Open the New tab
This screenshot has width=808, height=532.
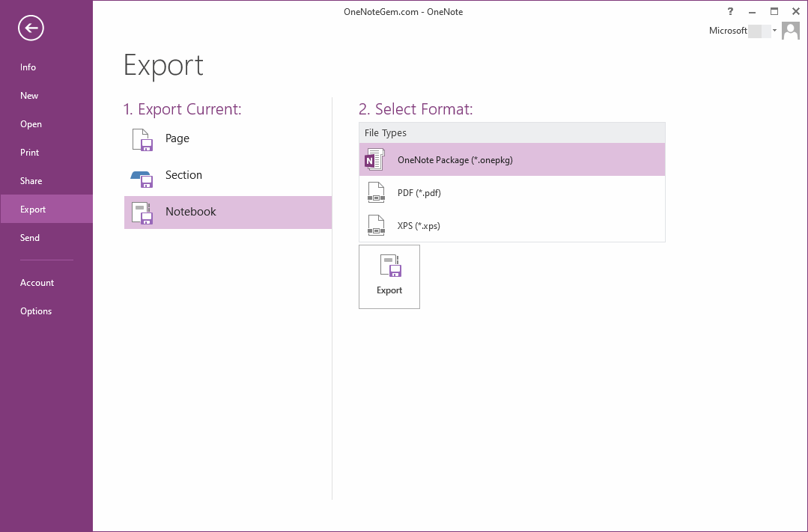click(x=46, y=95)
